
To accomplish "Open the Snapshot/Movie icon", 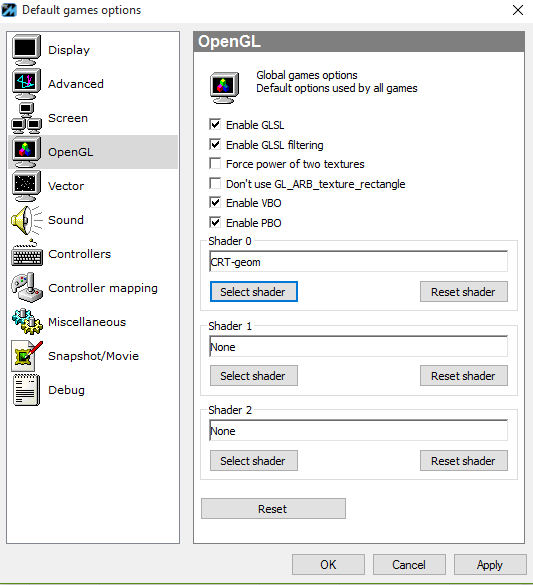I will click(x=27, y=356).
